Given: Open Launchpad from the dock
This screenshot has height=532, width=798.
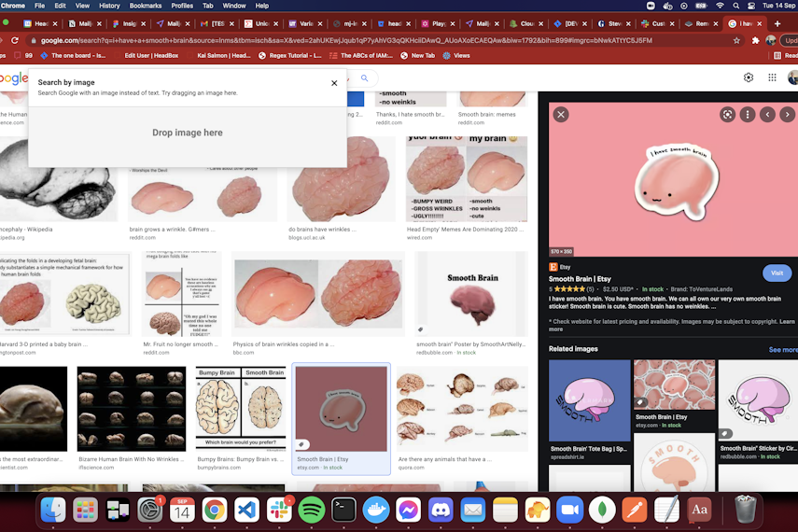Looking at the screenshot, I should [85, 510].
